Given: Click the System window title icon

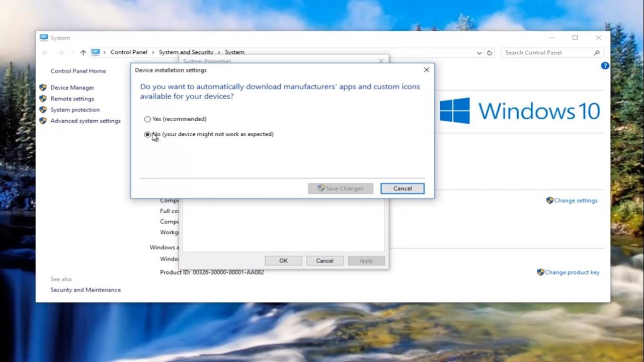Looking at the screenshot, I should point(44,38).
